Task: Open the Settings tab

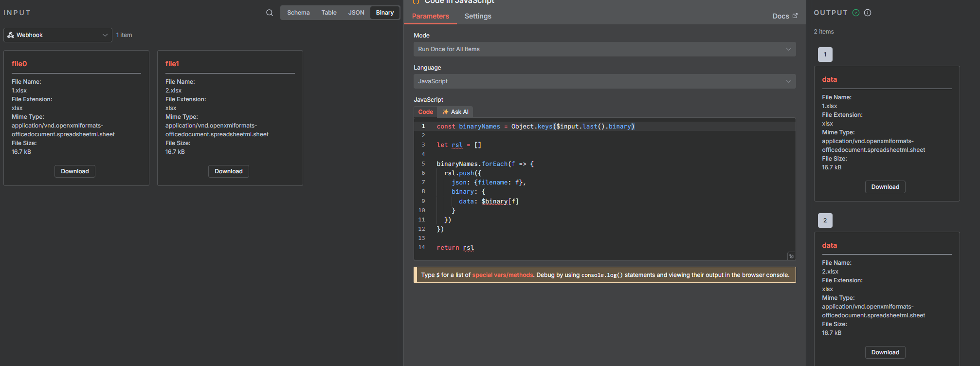Action: tap(477, 16)
